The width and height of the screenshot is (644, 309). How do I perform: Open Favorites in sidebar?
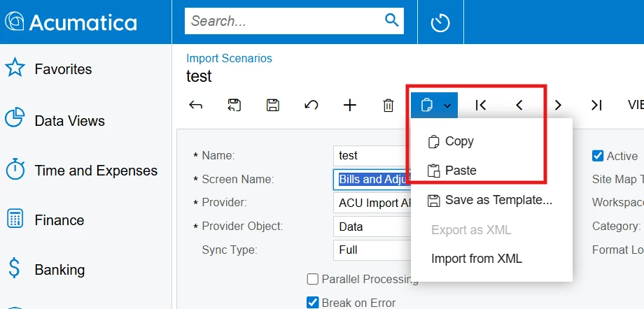click(x=63, y=69)
